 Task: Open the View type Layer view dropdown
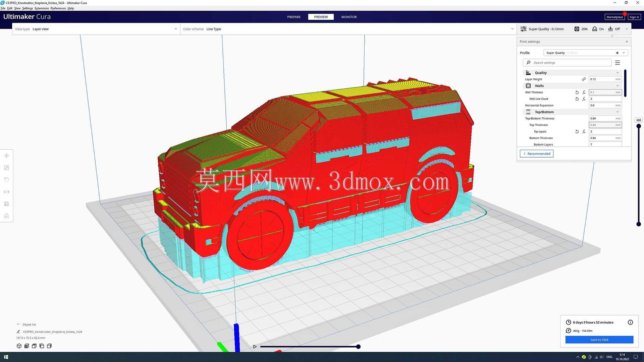tap(96, 29)
